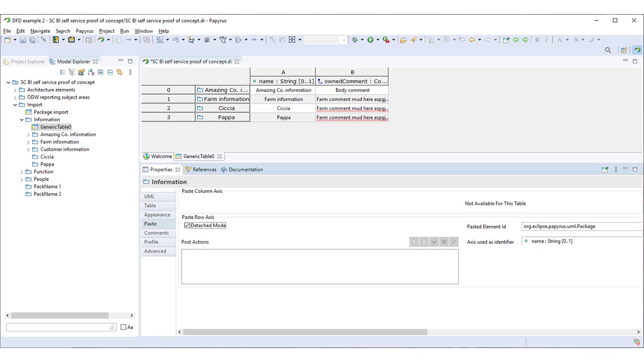Open the Papyrus menu

pos(85,31)
